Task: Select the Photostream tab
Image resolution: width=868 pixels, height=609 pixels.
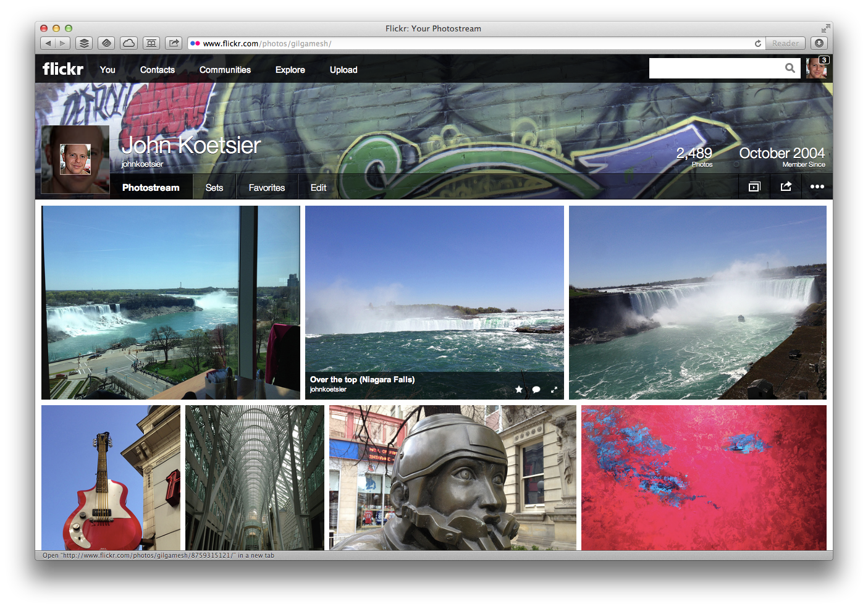Action: pos(151,187)
